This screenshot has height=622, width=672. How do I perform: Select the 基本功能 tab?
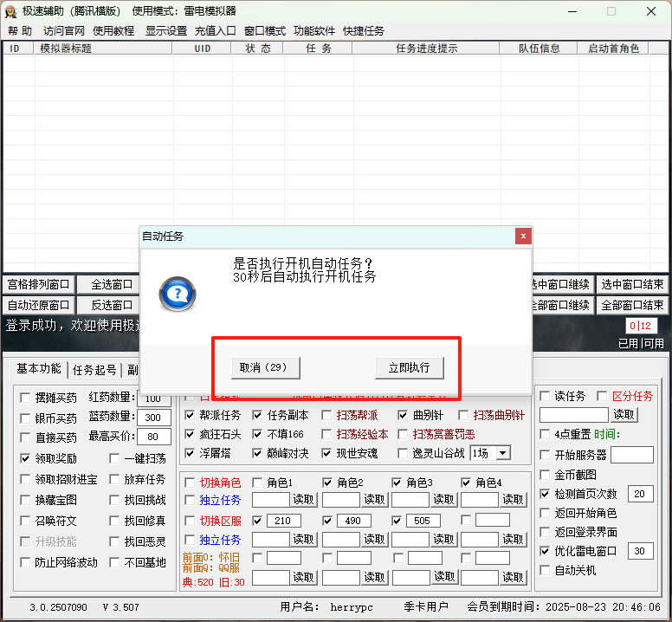pos(39,369)
